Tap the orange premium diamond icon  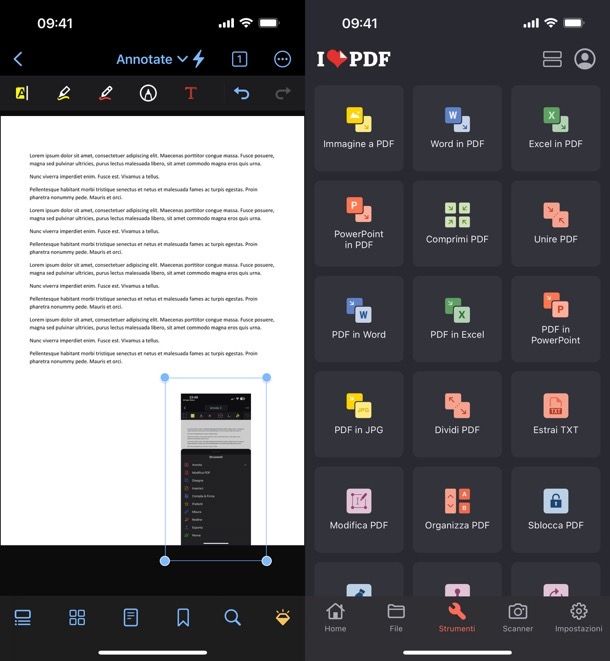point(282,618)
